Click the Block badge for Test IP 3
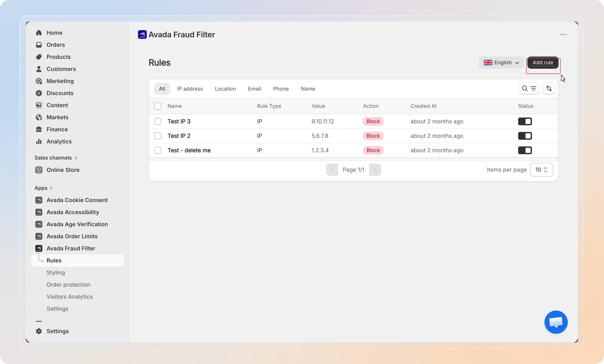The height and width of the screenshot is (364, 604). pos(373,121)
